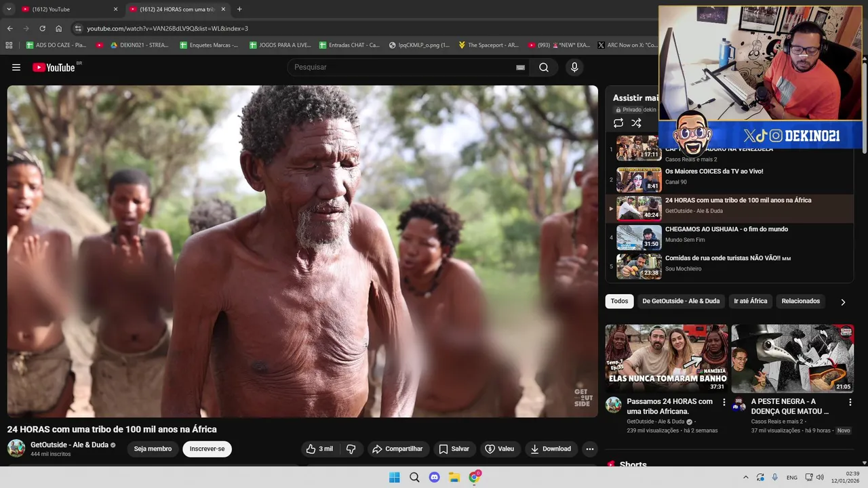Click the main video player
868x488 pixels.
[302, 251]
